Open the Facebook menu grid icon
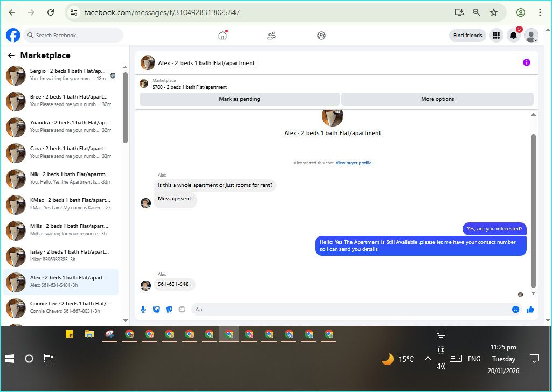This screenshot has width=552, height=392. pyautogui.click(x=496, y=35)
